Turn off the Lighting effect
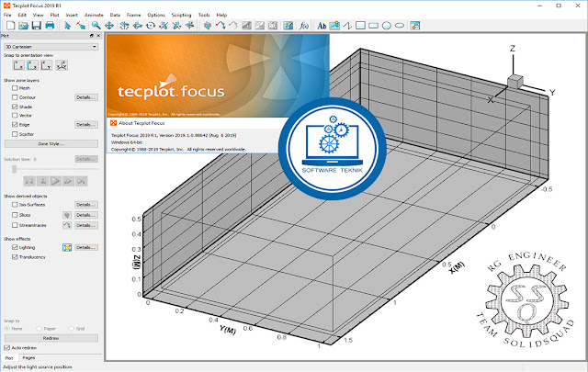This screenshot has width=588, height=372. [x=15, y=247]
